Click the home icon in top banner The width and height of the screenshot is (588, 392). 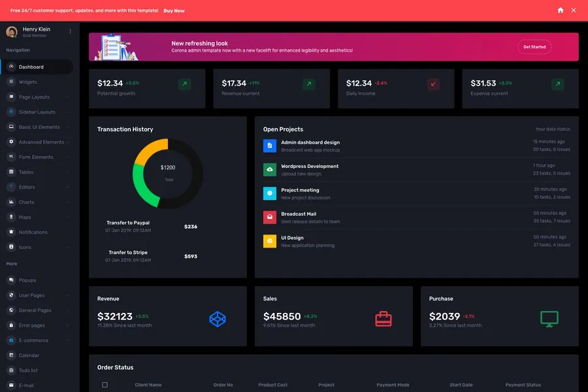point(560,10)
